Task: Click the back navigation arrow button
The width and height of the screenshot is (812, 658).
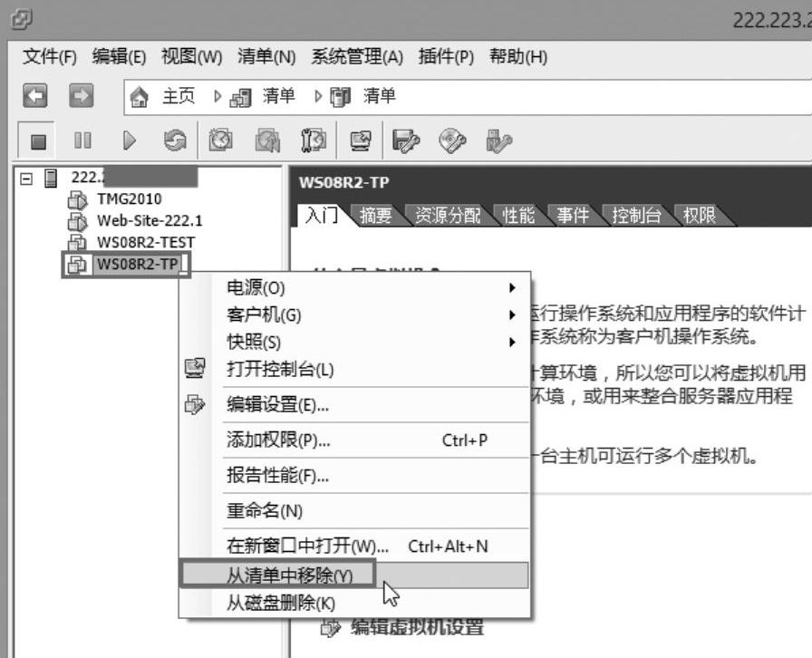Action: point(35,96)
